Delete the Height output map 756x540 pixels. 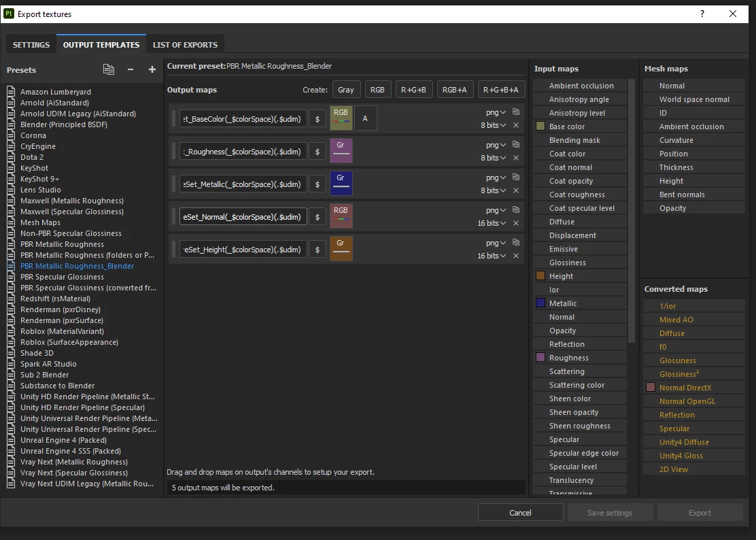coord(516,256)
